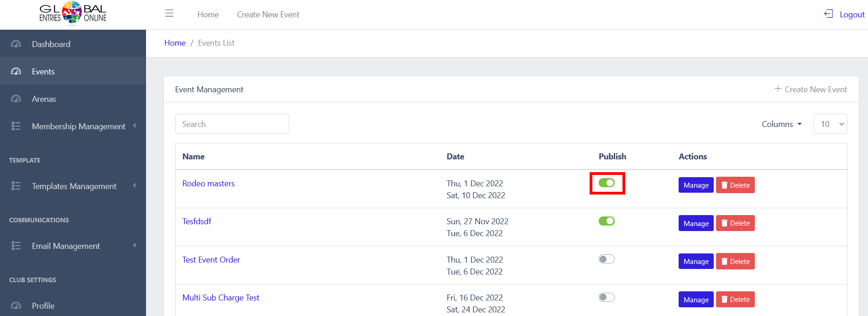Click the logout exit icon

pos(827,14)
